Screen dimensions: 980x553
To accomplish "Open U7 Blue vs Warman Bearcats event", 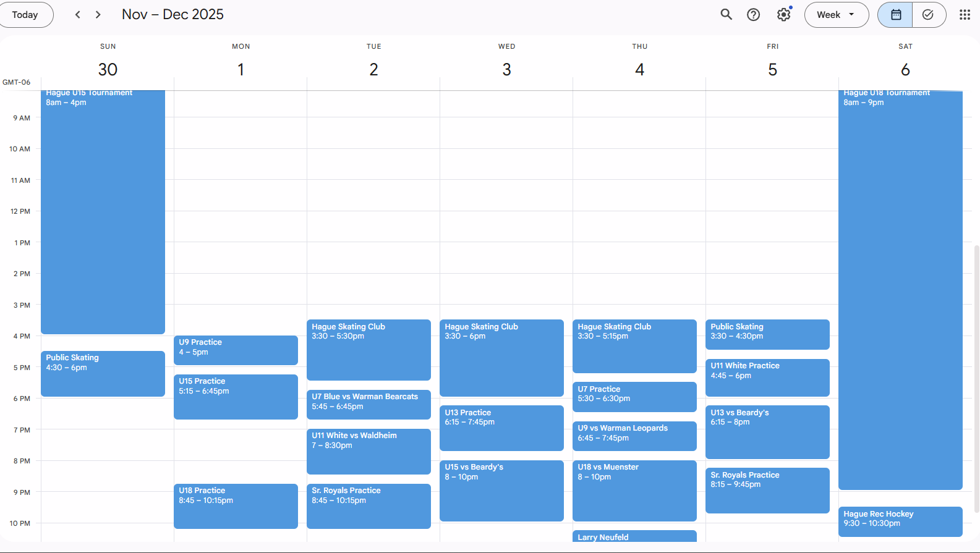I will click(369, 404).
